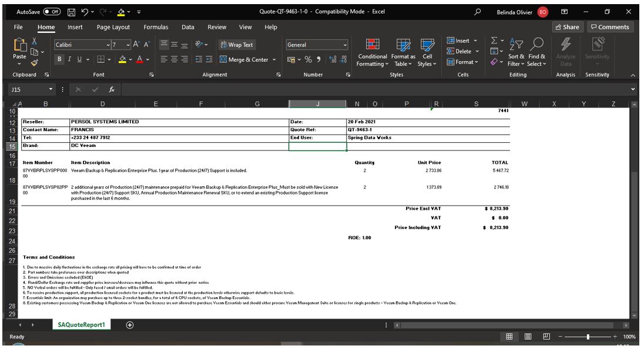Toggle Bold formatting
Screen dimensions: 644x349
(59, 59)
